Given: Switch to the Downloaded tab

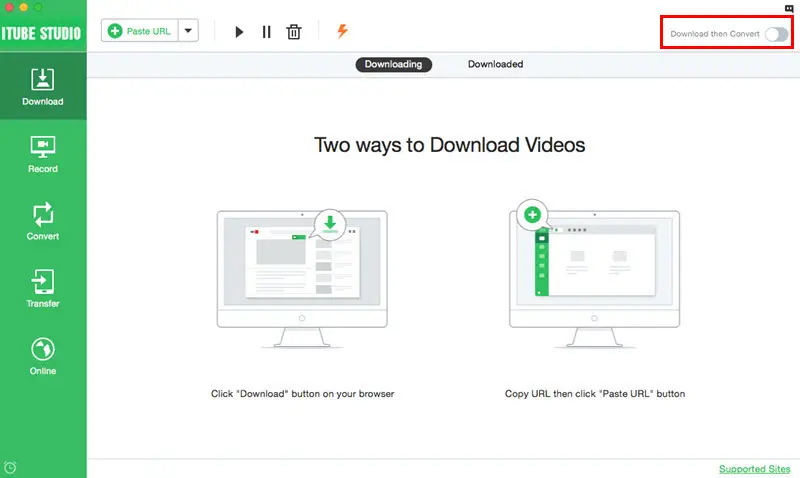Looking at the screenshot, I should click(495, 64).
